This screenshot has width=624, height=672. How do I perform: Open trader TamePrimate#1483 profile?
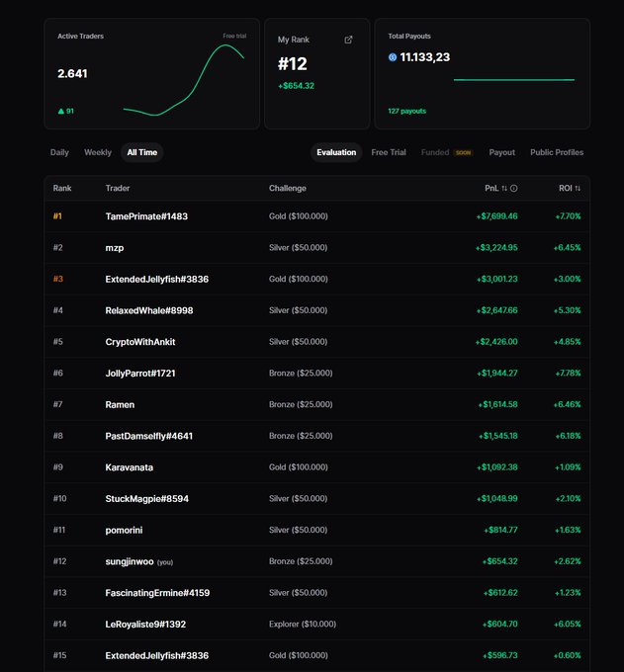tap(146, 216)
